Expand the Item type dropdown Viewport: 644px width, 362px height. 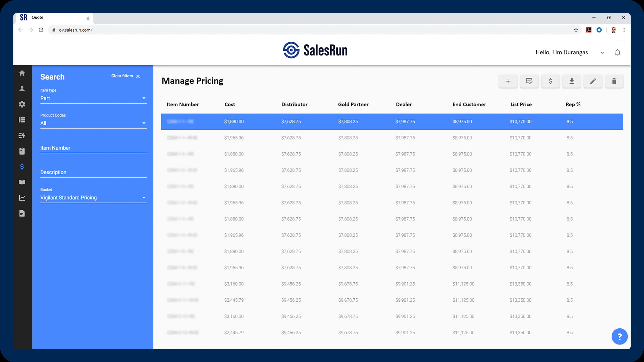pyautogui.click(x=93, y=98)
